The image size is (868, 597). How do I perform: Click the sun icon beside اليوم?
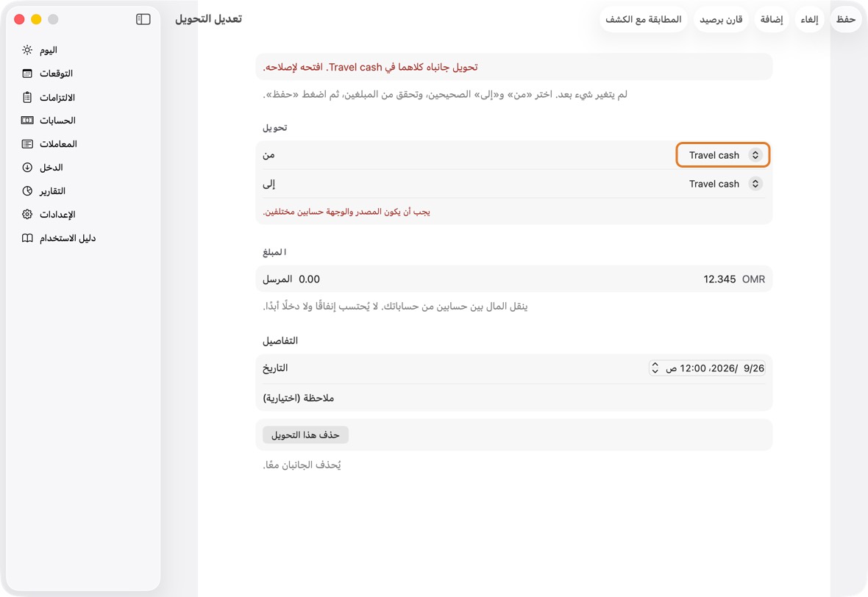27,50
